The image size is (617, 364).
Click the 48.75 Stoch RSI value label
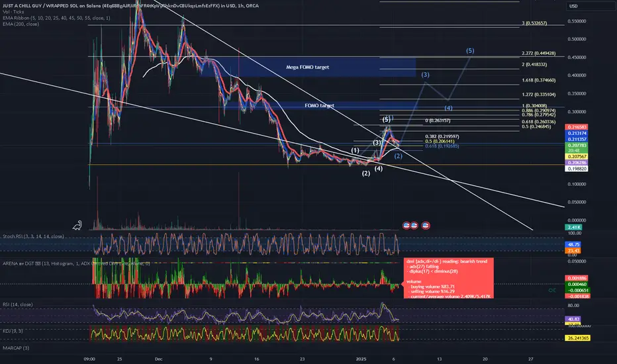(573, 244)
